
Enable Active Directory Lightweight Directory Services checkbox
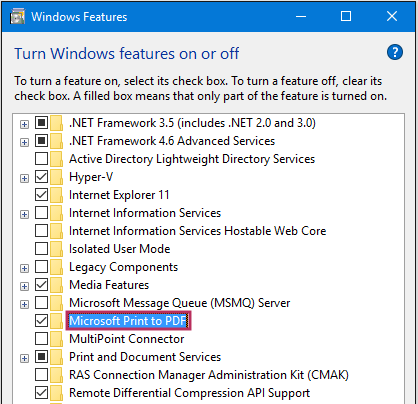point(41,159)
